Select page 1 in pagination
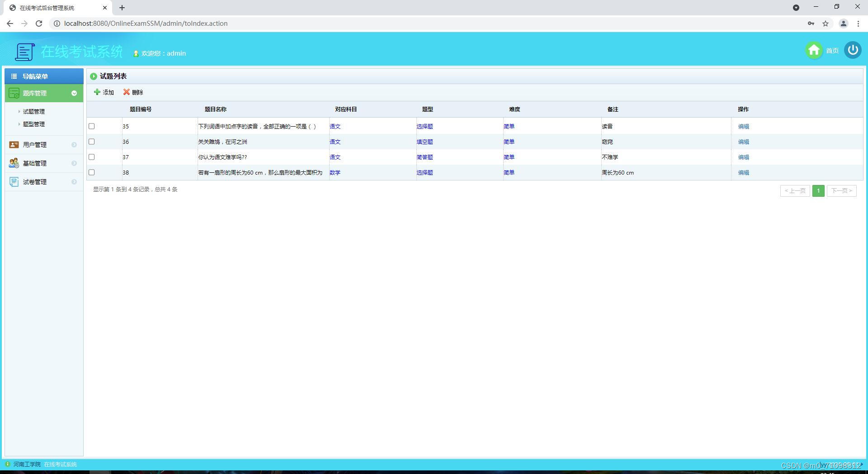This screenshot has height=474, width=868. click(818, 190)
